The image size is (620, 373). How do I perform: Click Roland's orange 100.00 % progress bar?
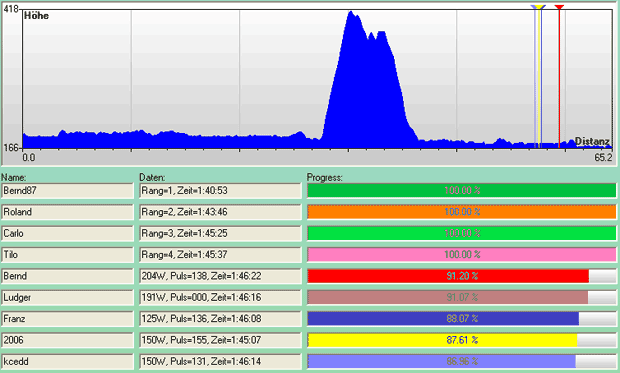pos(461,212)
